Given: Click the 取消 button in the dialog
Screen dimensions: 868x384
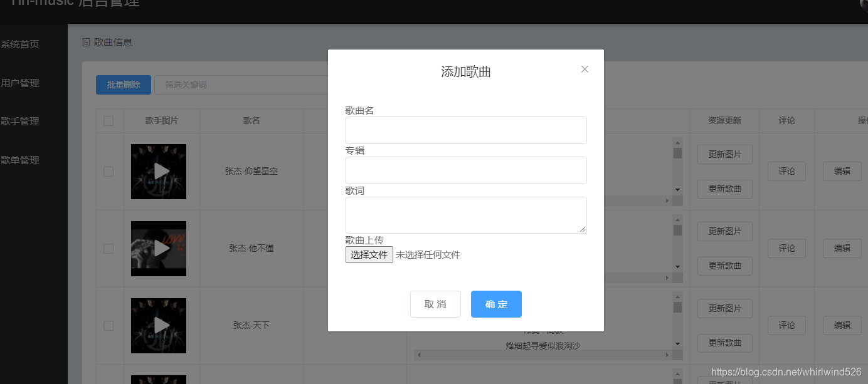Looking at the screenshot, I should click(435, 304).
